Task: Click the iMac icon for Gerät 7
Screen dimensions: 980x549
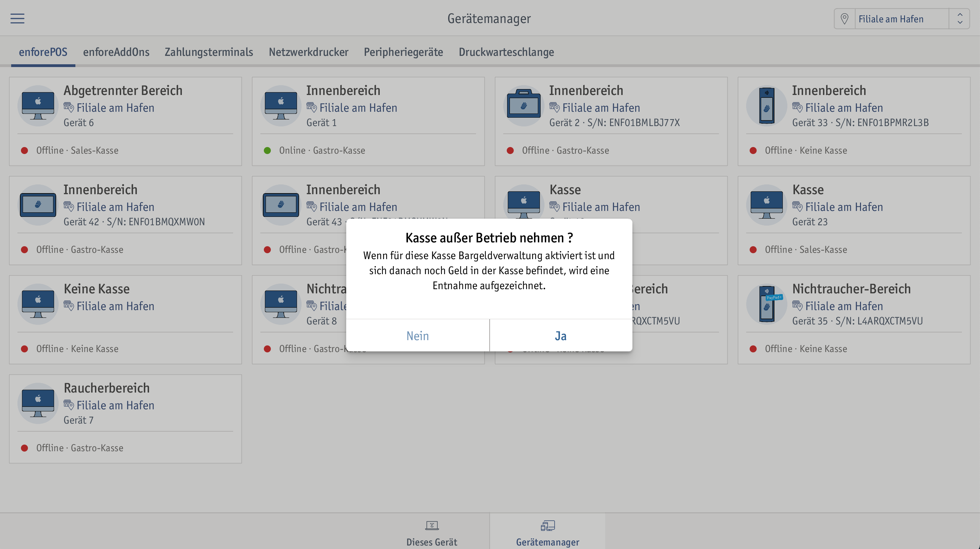Action: pos(38,403)
